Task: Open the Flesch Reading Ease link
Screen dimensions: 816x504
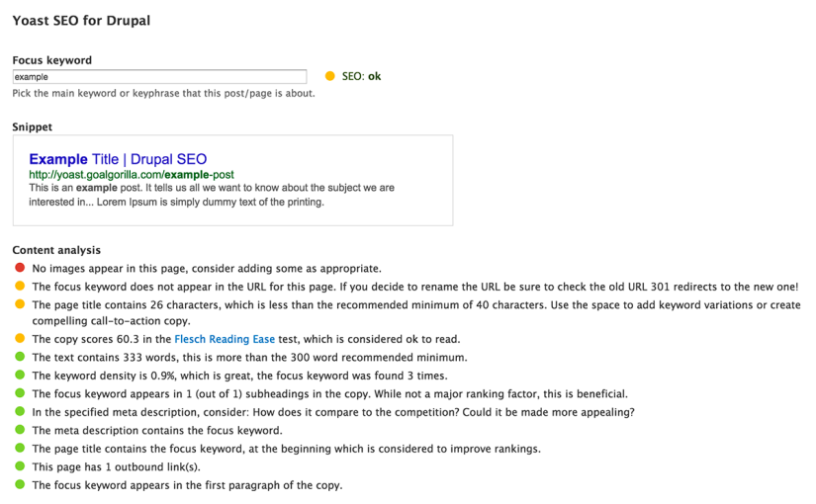Action: (x=226, y=339)
